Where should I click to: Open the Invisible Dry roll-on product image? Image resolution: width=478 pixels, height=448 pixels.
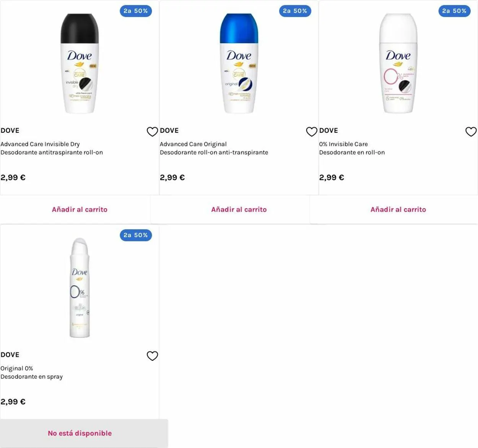coord(80,64)
